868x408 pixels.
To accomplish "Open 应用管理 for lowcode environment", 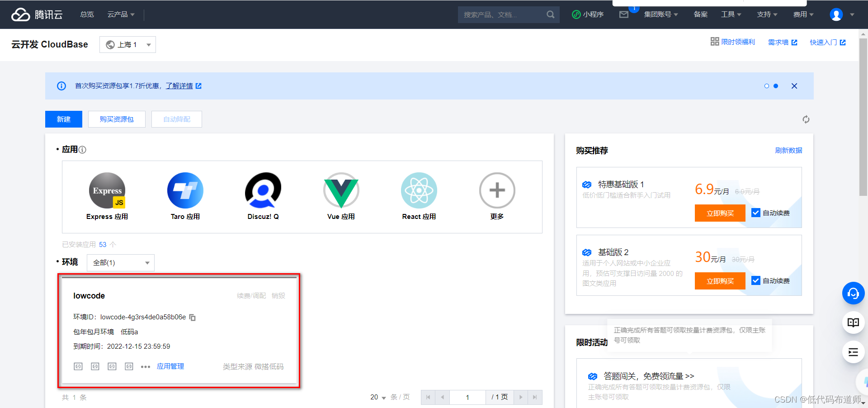I will [x=170, y=366].
